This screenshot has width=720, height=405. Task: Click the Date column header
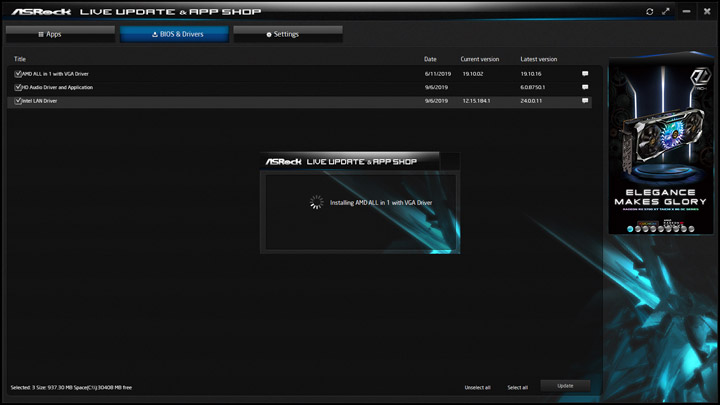[430, 59]
